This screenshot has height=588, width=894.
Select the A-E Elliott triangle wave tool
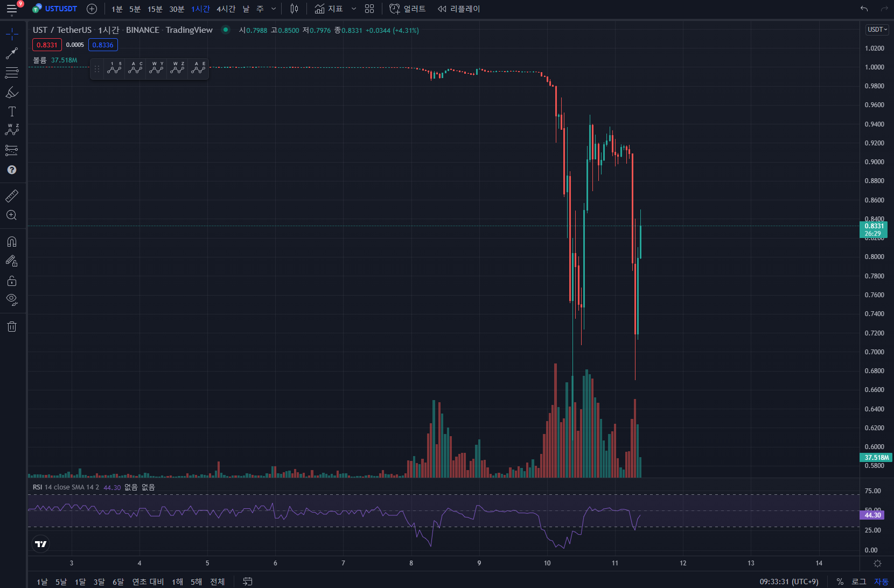[198, 68]
